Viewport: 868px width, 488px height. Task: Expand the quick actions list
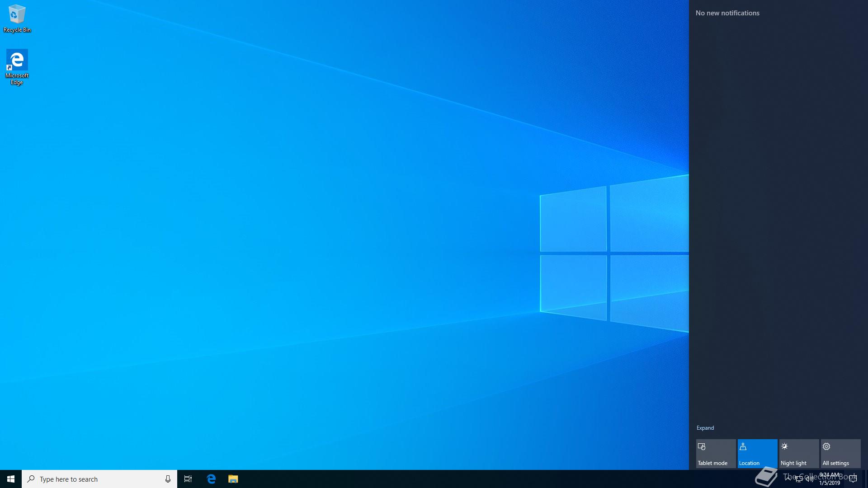pyautogui.click(x=705, y=428)
